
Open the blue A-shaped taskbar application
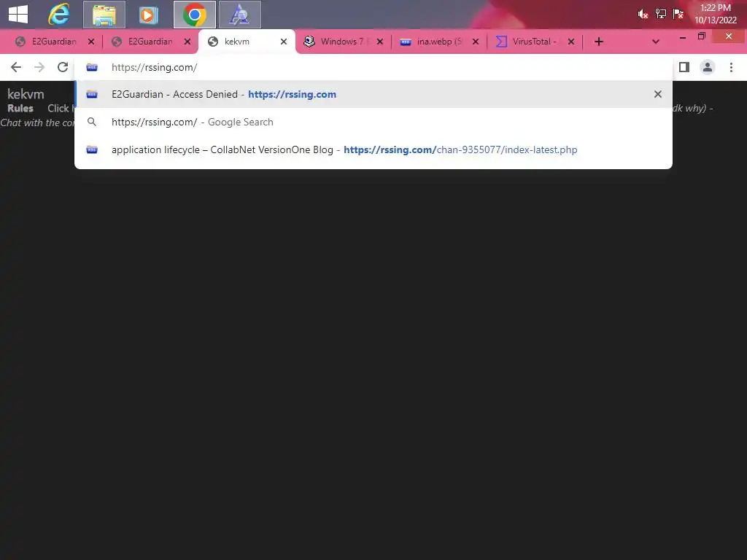click(x=239, y=15)
